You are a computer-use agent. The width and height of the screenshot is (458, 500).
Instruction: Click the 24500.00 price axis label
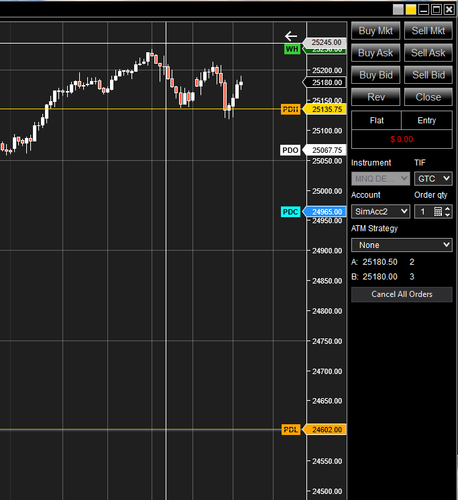click(327, 491)
